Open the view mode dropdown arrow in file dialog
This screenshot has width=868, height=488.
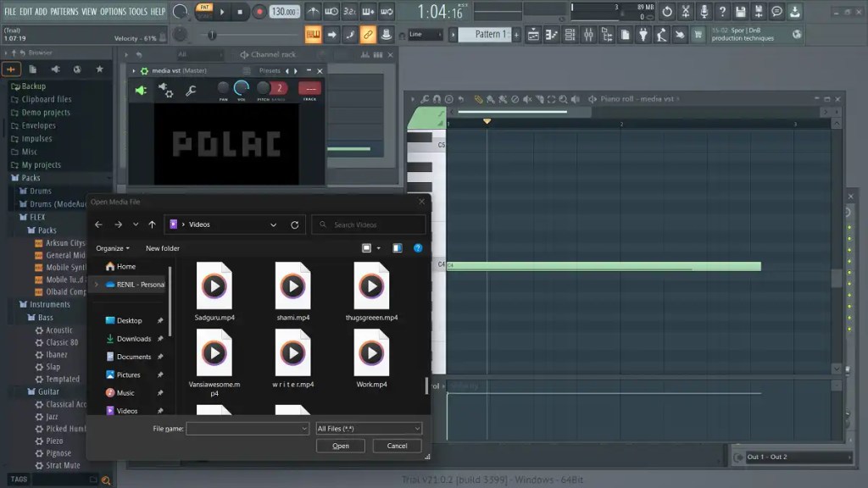click(x=379, y=248)
